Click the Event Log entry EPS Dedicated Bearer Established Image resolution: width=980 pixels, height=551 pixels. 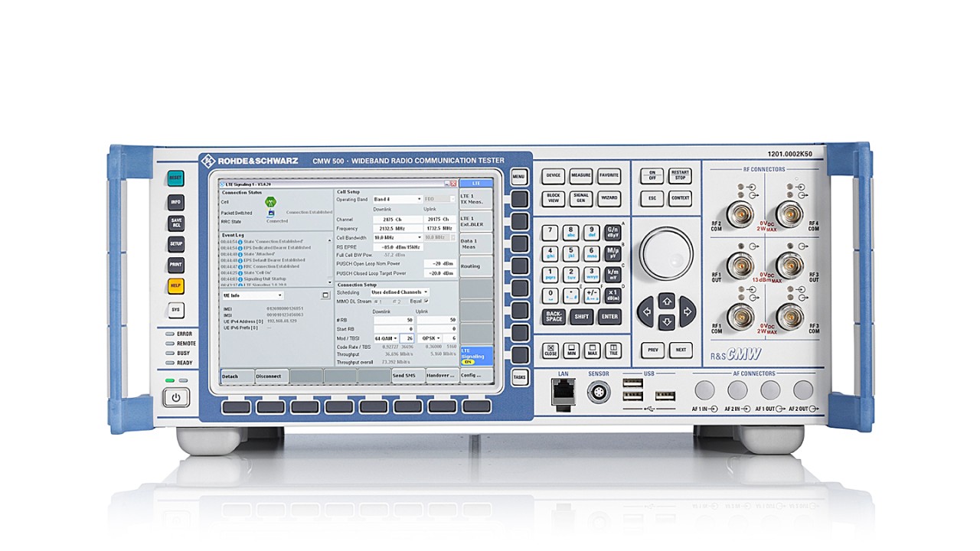tap(277, 248)
